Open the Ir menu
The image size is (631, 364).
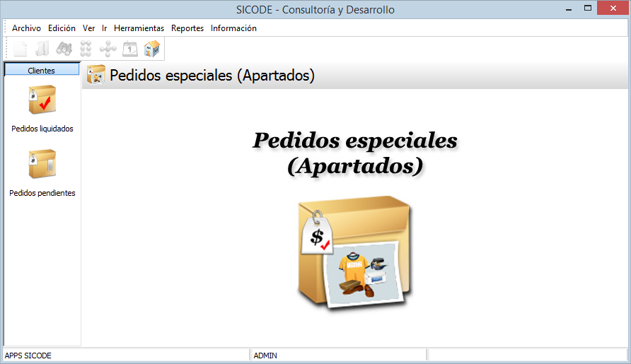coord(104,28)
